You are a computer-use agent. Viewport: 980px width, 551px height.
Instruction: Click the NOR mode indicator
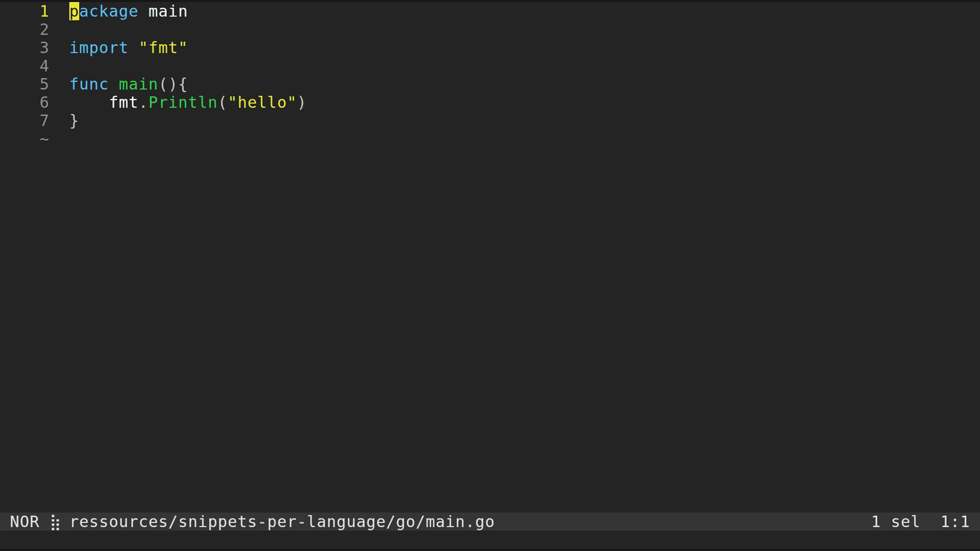[x=24, y=522]
